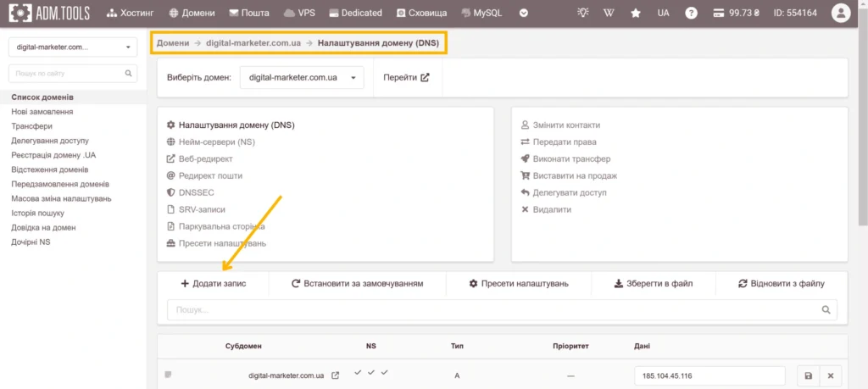Click account ID: 554164
868x389 pixels.
pyautogui.click(x=795, y=13)
